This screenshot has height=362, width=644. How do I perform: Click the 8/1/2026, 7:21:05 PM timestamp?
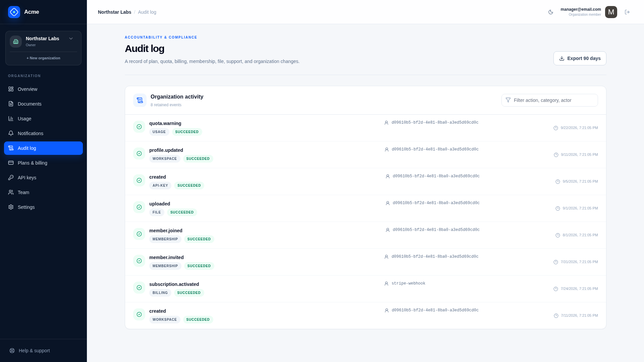coord(580,235)
